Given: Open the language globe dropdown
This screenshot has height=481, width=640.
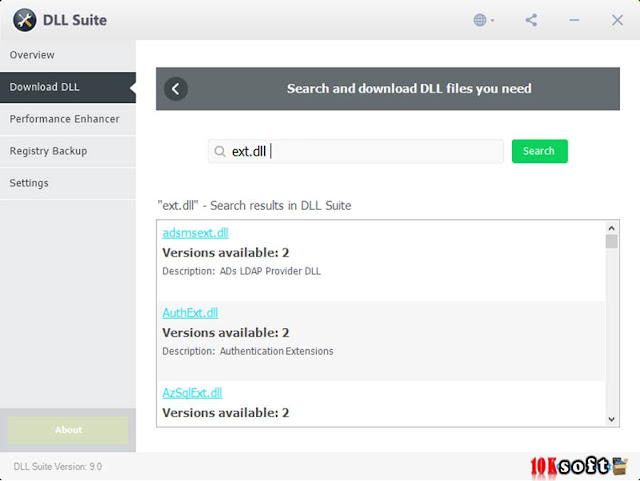Looking at the screenshot, I should pyautogui.click(x=484, y=20).
